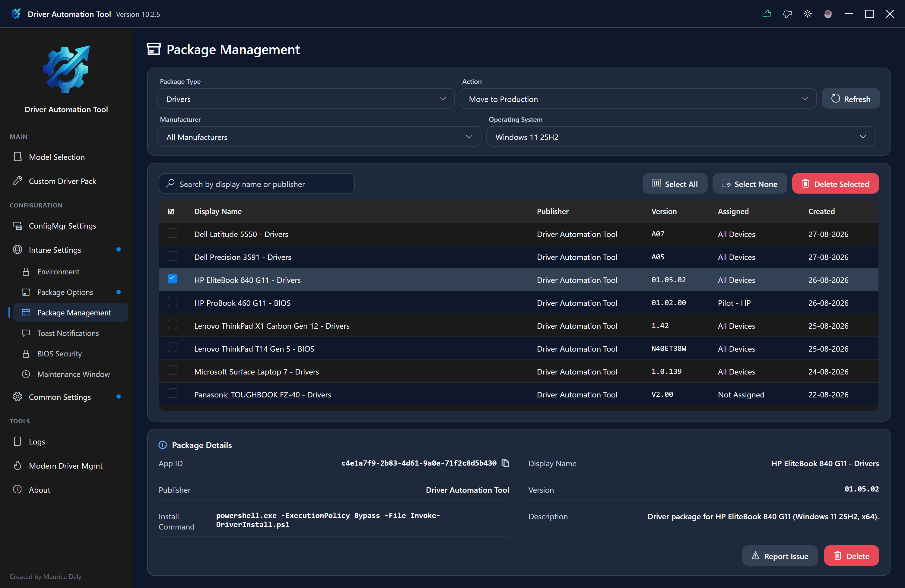Click the thumbs-down feedback icon
This screenshot has height=588, width=905.
coord(787,14)
